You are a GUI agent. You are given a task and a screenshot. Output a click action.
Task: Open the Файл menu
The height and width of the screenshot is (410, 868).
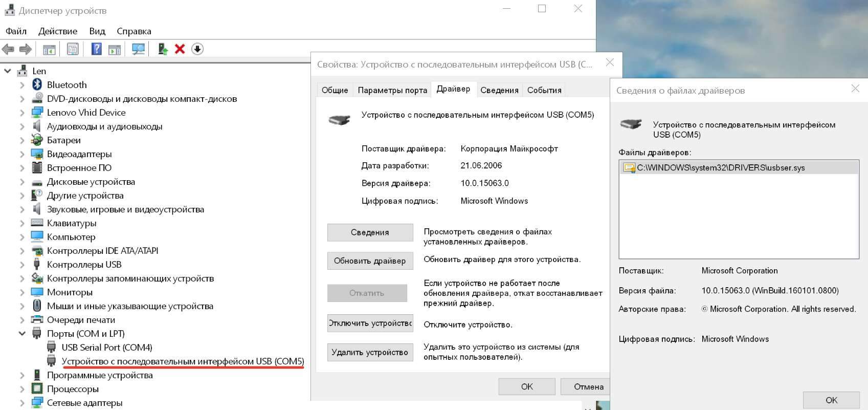[x=16, y=31]
